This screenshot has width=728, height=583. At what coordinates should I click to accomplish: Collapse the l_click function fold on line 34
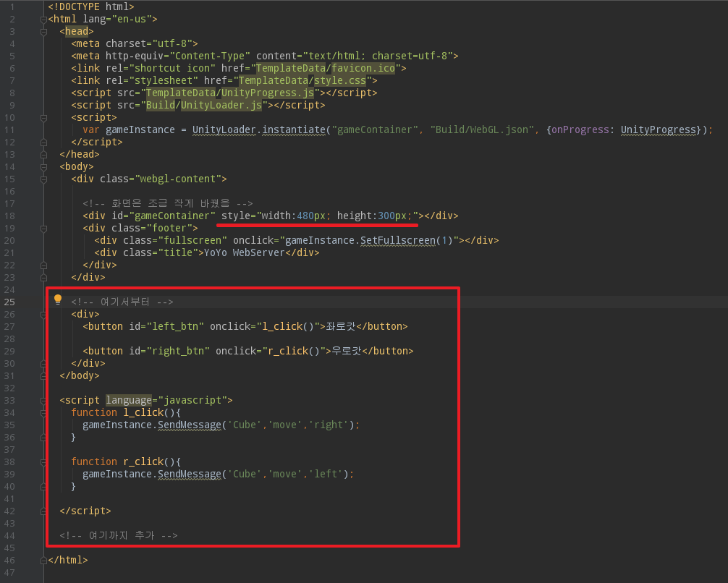coord(43,412)
